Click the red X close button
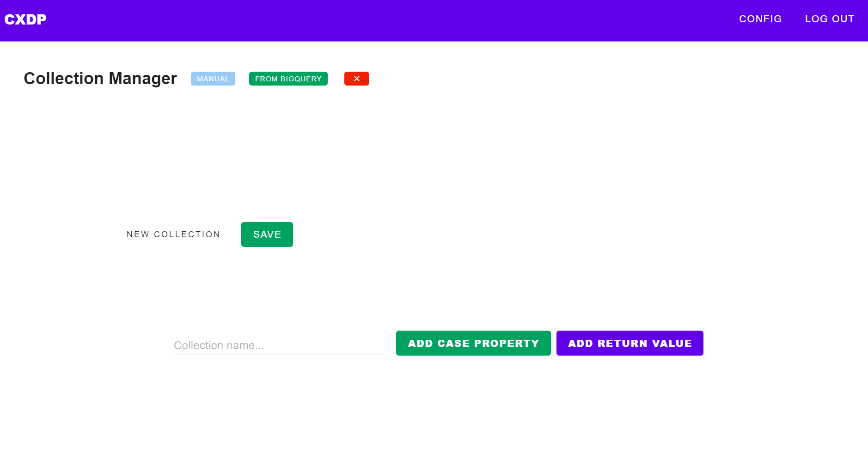 (356, 79)
